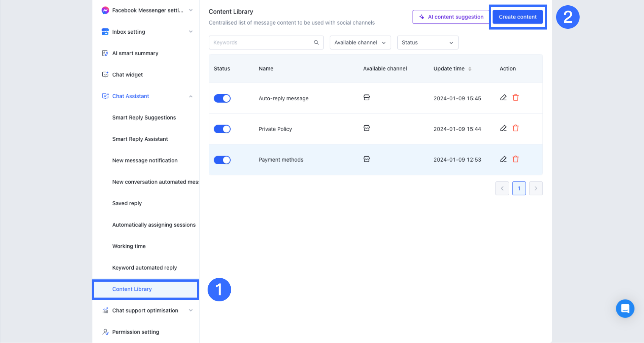This screenshot has height=343, width=644.
Task: Click the Create content button
Action: click(517, 17)
